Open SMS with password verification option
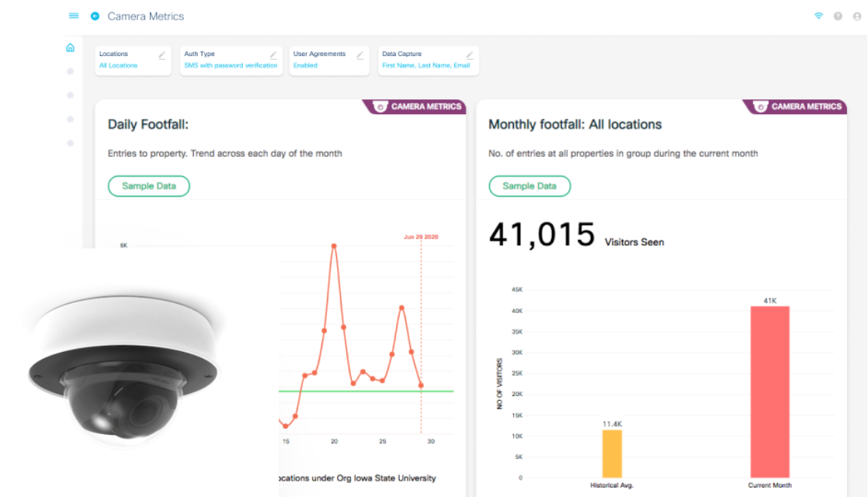This screenshot has height=497, width=868. pyautogui.click(x=231, y=66)
